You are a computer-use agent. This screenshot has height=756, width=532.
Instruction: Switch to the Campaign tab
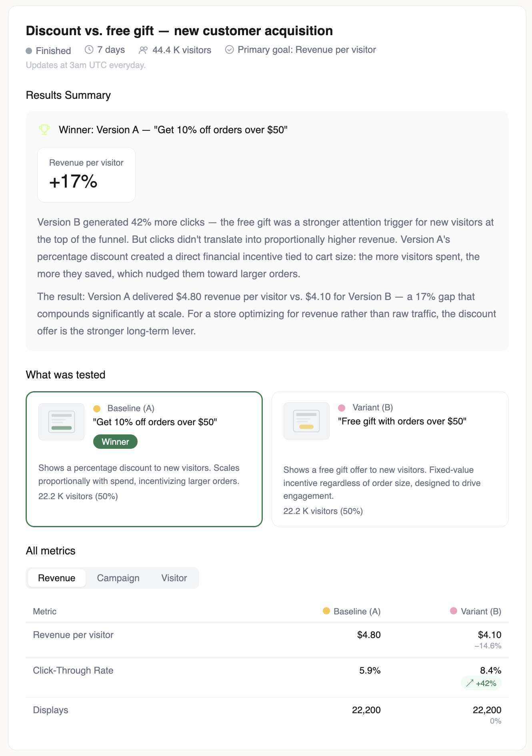[118, 578]
